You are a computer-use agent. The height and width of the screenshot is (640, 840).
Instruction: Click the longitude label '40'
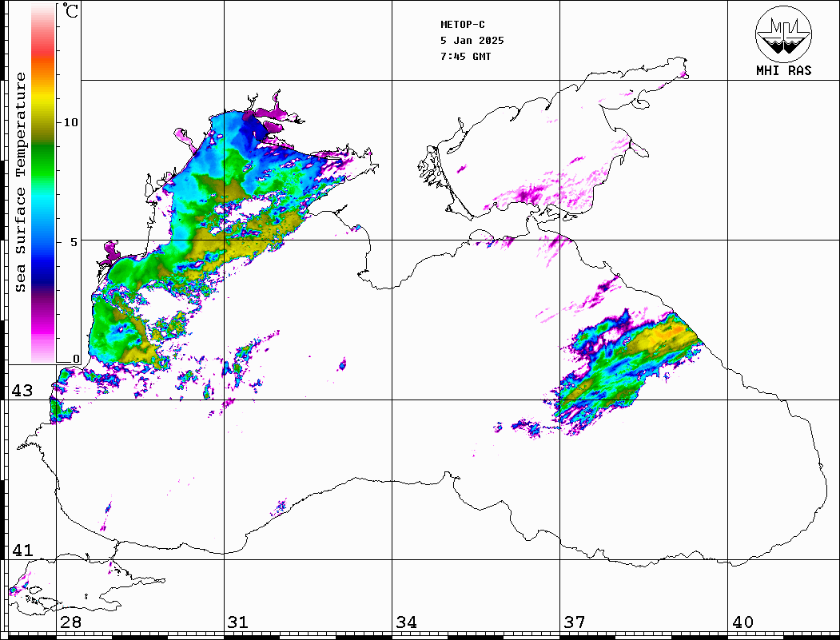742,622
